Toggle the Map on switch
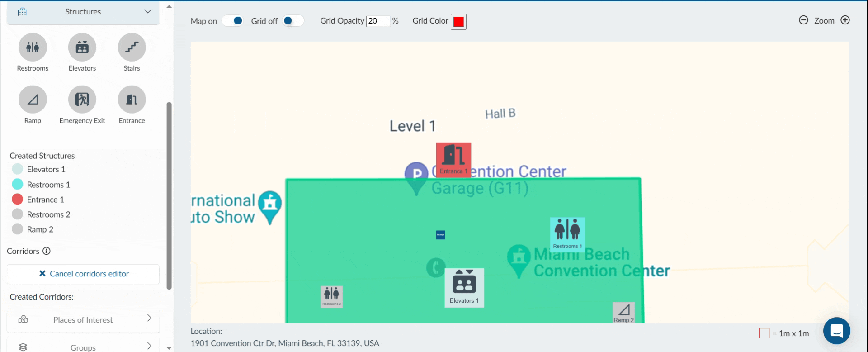The image size is (868, 352). 233,21
